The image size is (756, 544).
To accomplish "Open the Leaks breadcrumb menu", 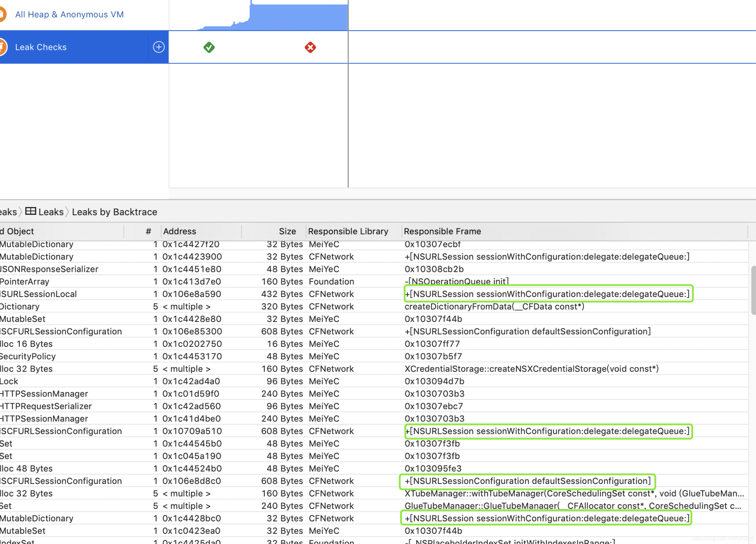I will click(x=51, y=212).
